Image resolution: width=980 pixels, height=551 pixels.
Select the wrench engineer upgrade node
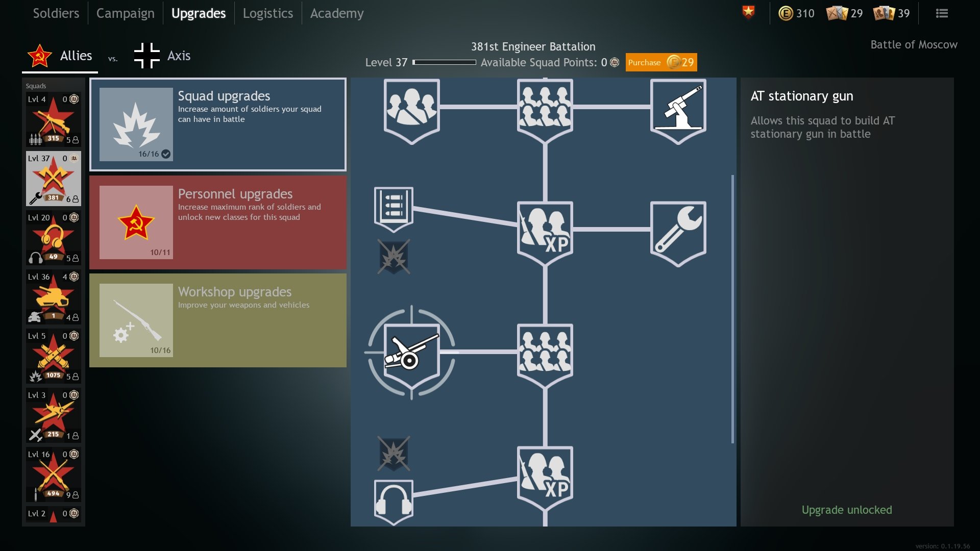pos(678,233)
